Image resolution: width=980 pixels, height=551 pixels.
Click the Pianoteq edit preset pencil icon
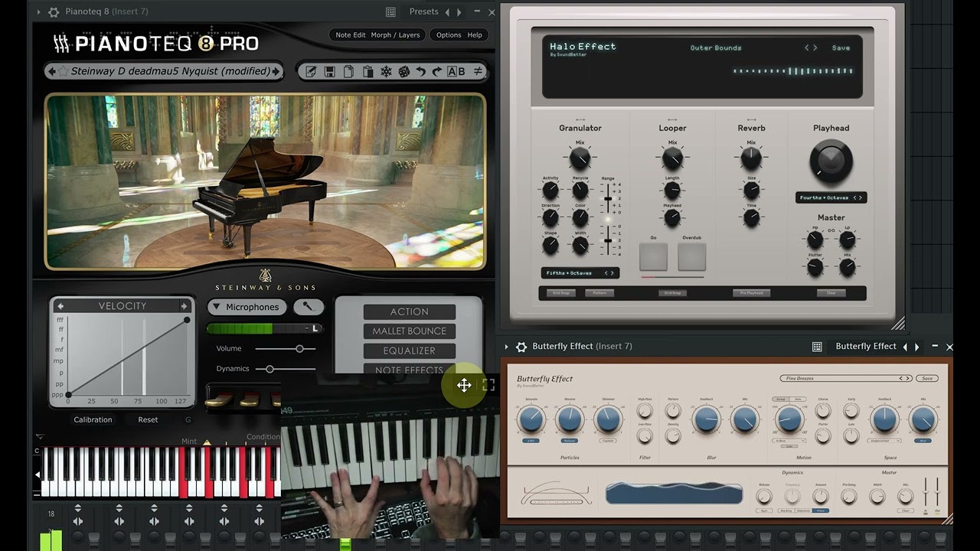pos(311,71)
